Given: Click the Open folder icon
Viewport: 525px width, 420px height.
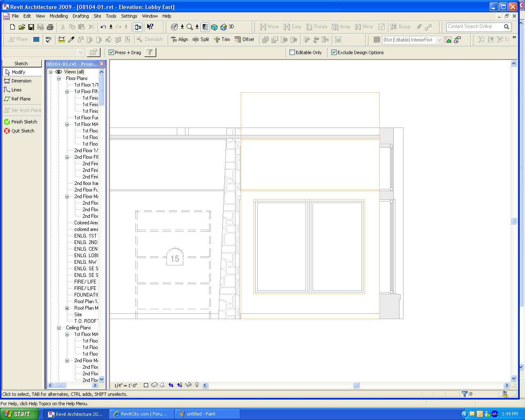Looking at the screenshot, I should [22, 27].
